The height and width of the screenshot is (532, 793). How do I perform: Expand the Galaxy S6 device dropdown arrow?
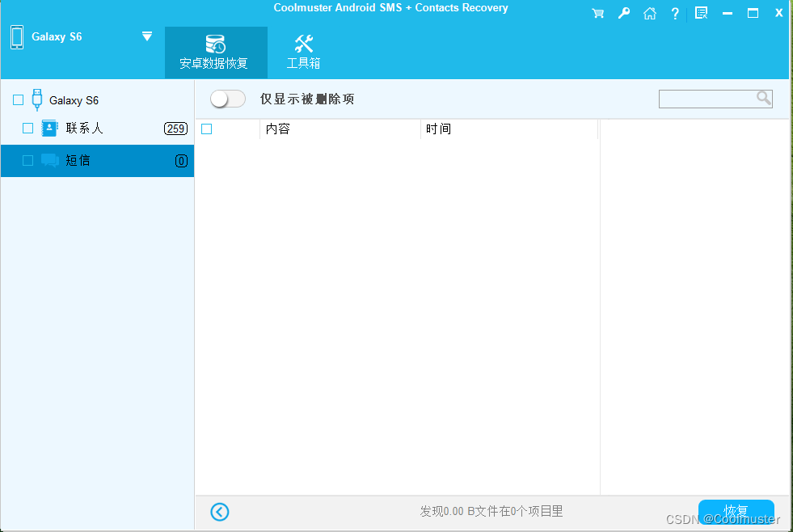click(x=146, y=36)
